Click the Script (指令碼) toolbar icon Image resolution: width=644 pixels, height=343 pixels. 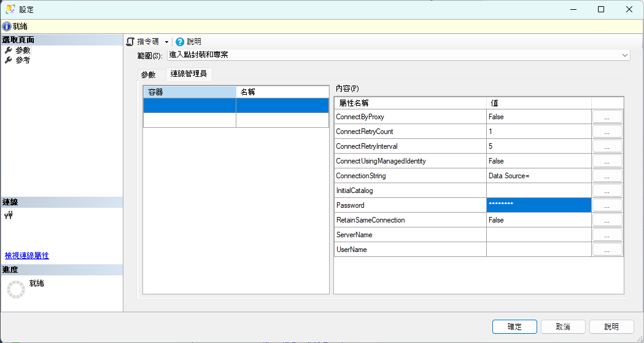click(130, 42)
